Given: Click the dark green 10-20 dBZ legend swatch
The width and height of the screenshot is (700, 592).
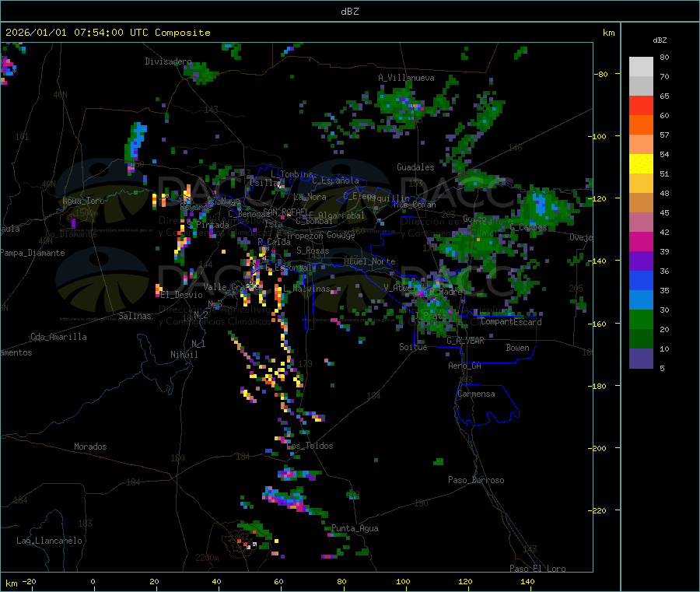Looking at the screenshot, I should click(641, 339).
